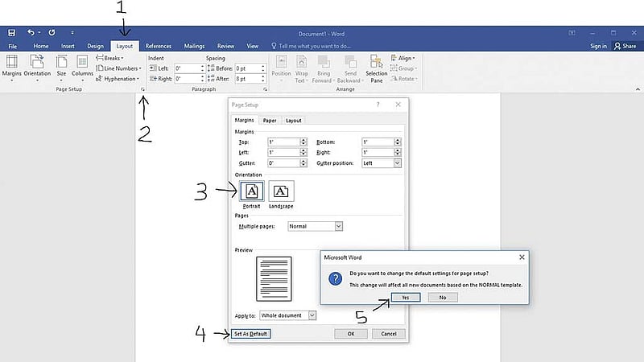Click the Indent Right field in the ribbon
Viewport: 644px width, 362px height.
189,78
